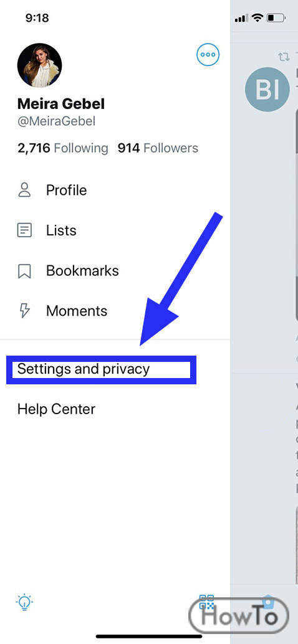Tap the @MeiraGebel handle
The height and width of the screenshot is (644, 298).
coord(56,121)
